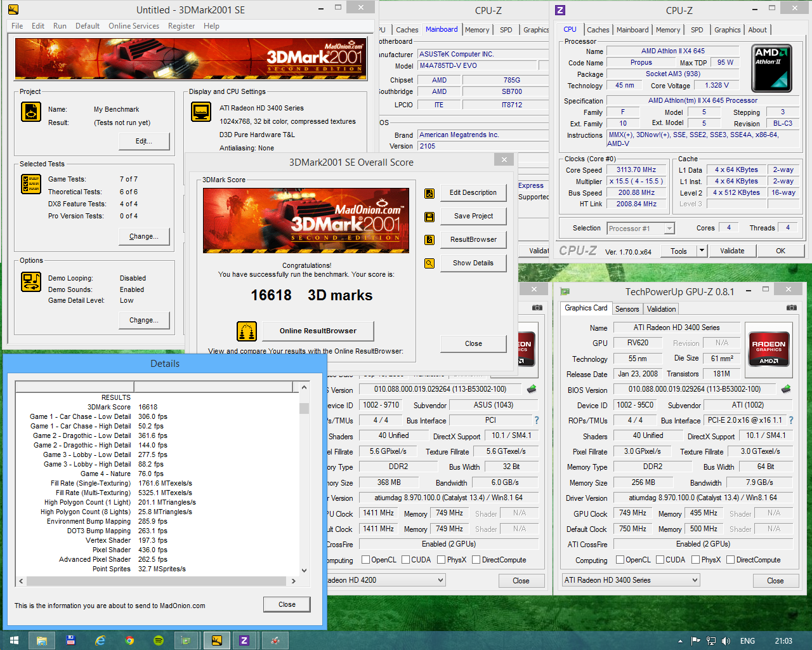
Task: Click the Selected Tests checklist icon
Action: point(31,184)
